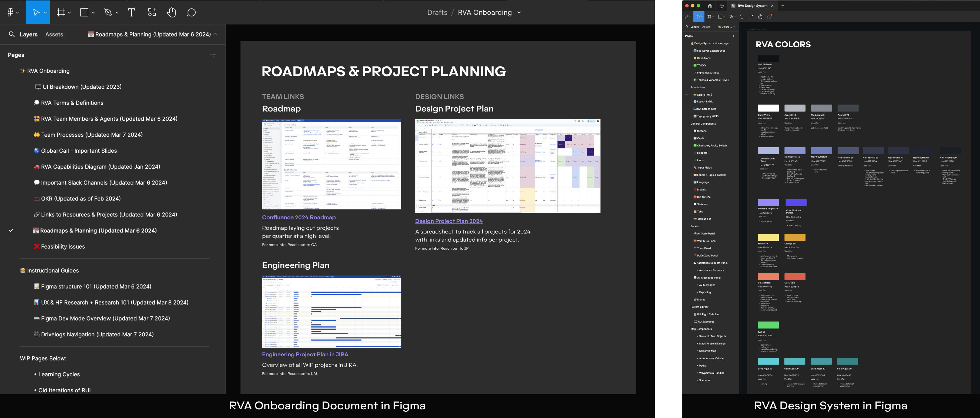Click search icon in RVA Onboarding layers panel
The height and width of the screenshot is (418, 980).
pos(12,34)
